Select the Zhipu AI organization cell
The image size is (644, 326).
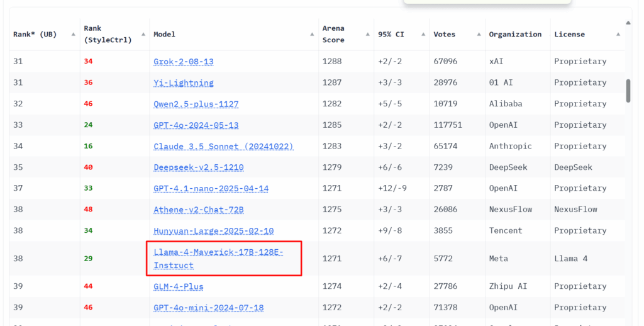pyautogui.click(x=508, y=286)
